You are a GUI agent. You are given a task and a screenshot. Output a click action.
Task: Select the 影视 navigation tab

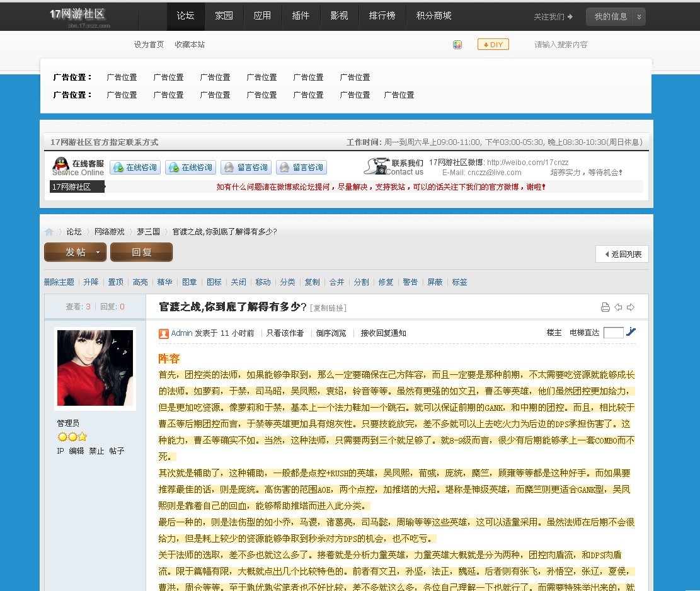click(339, 16)
